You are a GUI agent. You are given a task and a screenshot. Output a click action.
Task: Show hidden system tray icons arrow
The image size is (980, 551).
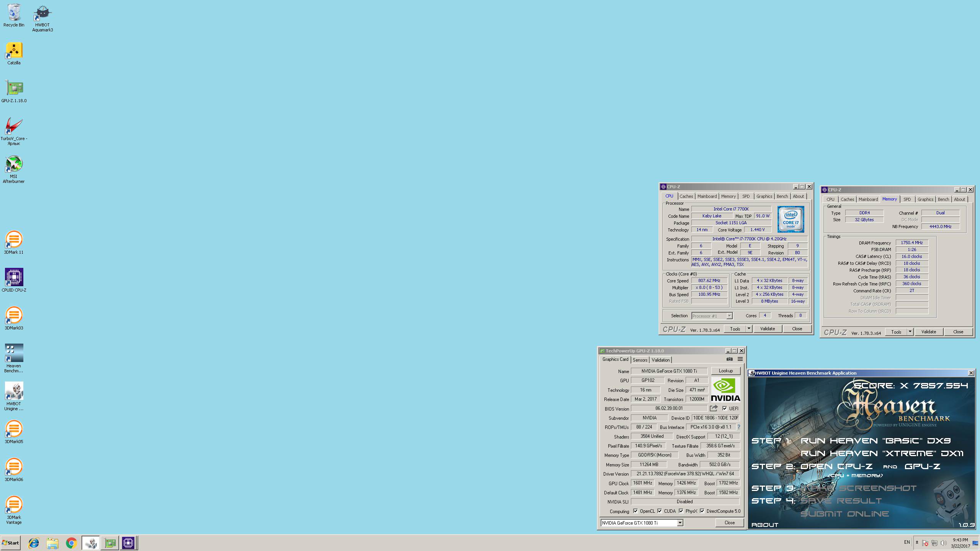click(917, 543)
